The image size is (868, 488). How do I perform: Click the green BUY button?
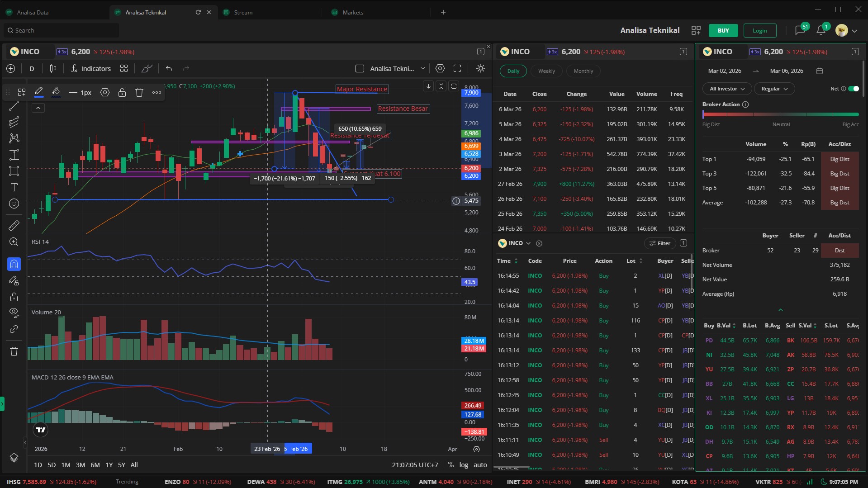[723, 30]
